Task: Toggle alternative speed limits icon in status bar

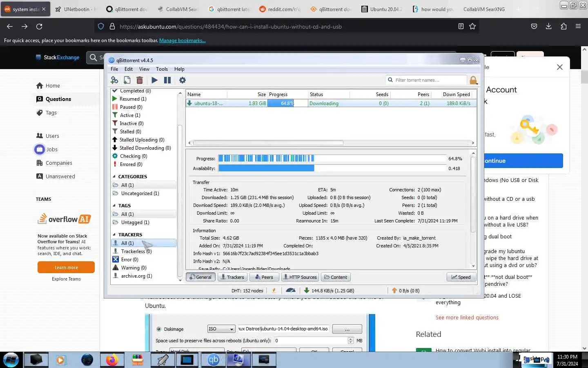Action: (x=291, y=290)
